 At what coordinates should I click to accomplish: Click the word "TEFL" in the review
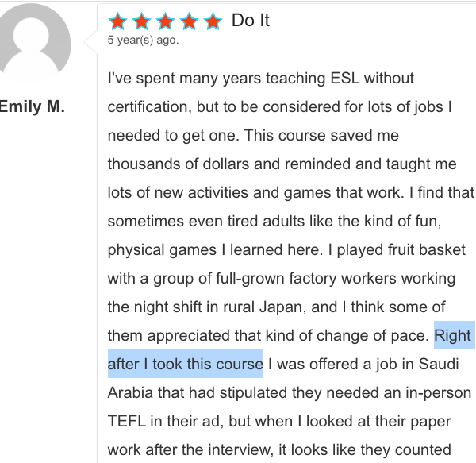click(x=129, y=421)
